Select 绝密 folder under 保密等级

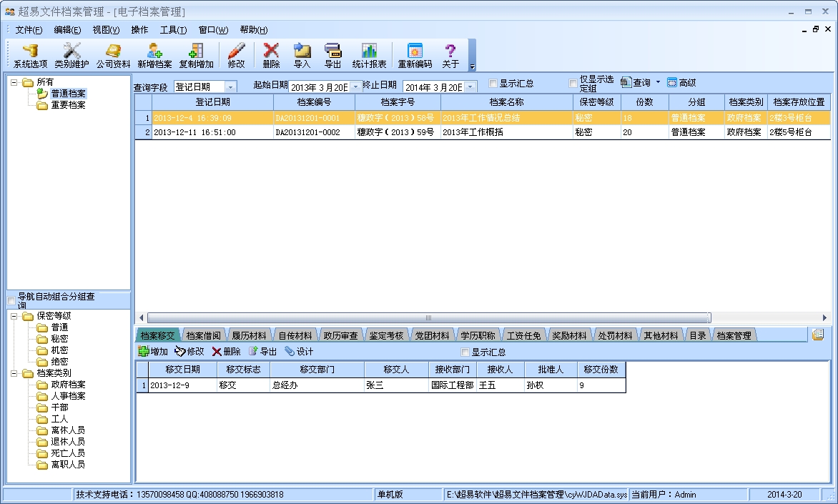(x=59, y=362)
